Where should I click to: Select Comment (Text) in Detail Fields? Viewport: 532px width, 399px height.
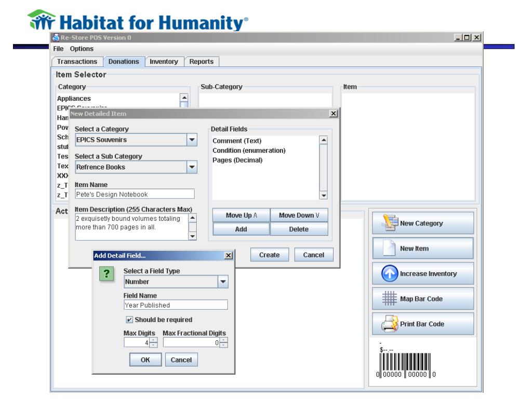[237, 141]
